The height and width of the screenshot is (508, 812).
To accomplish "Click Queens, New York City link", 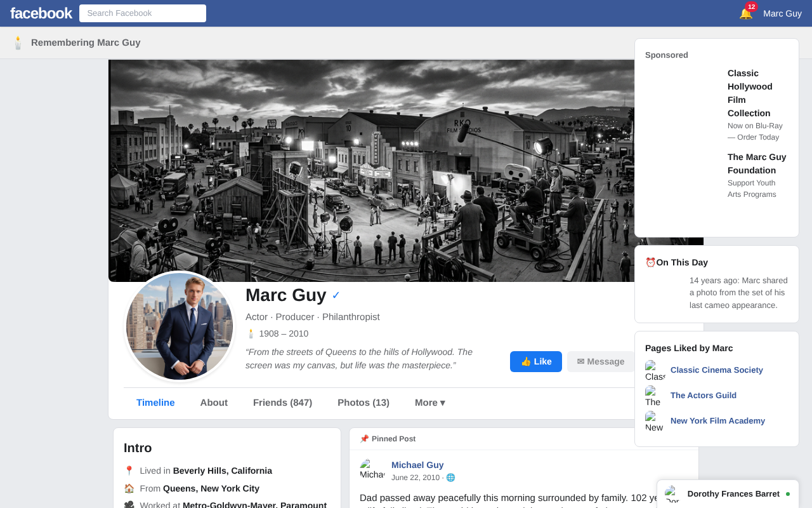I will tap(211, 488).
